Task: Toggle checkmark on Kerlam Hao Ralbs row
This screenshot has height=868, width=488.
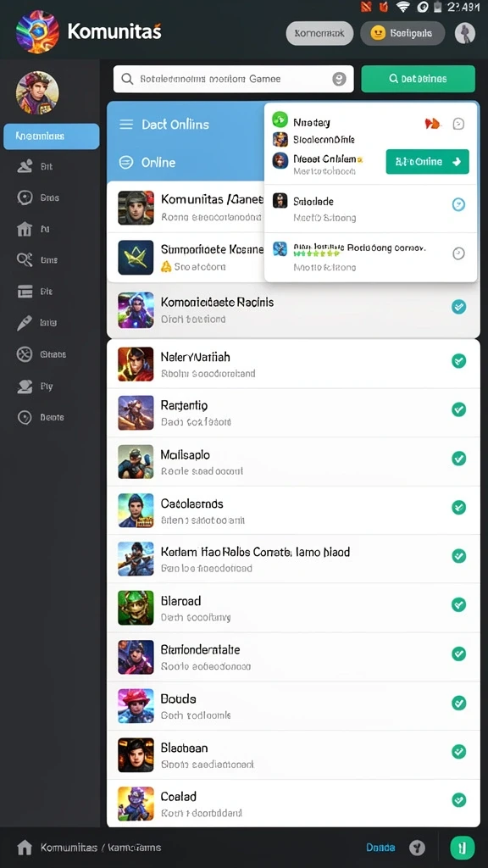Action: point(458,556)
